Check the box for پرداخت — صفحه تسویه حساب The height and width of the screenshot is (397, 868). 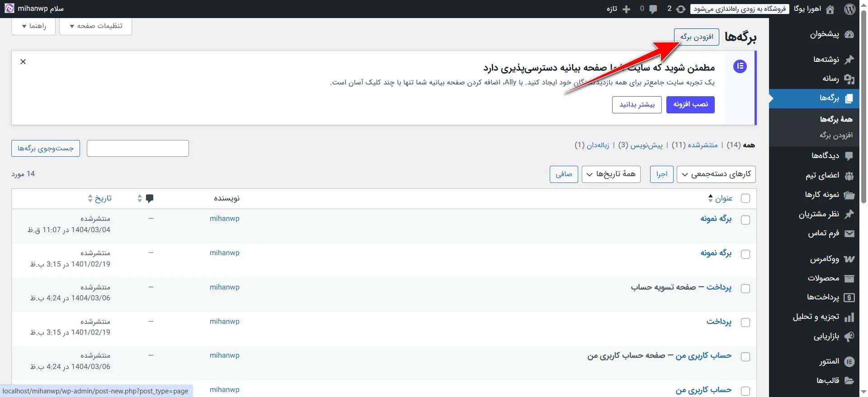pos(745,289)
